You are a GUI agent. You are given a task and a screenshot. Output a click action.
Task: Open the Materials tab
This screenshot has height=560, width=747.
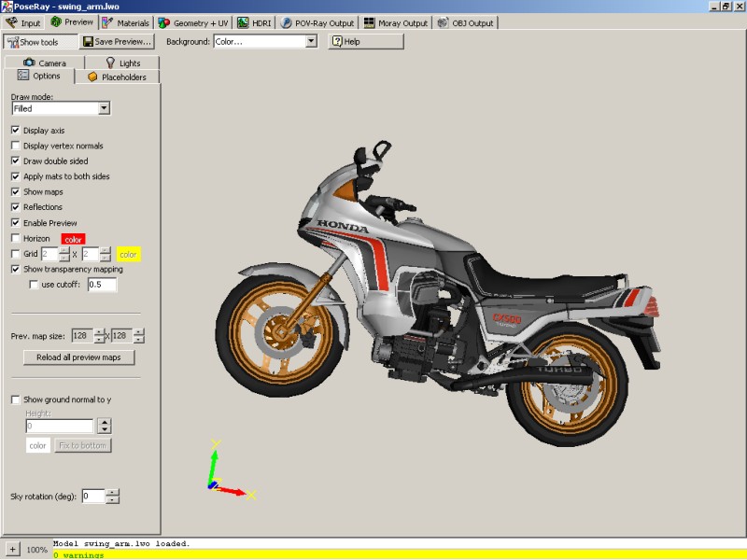point(126,22)
